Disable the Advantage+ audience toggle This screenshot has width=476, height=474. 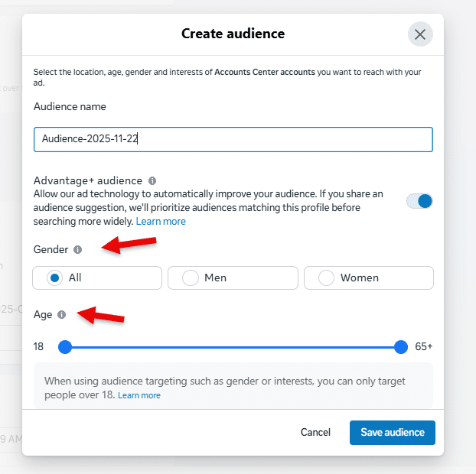[x=419, y=201]
